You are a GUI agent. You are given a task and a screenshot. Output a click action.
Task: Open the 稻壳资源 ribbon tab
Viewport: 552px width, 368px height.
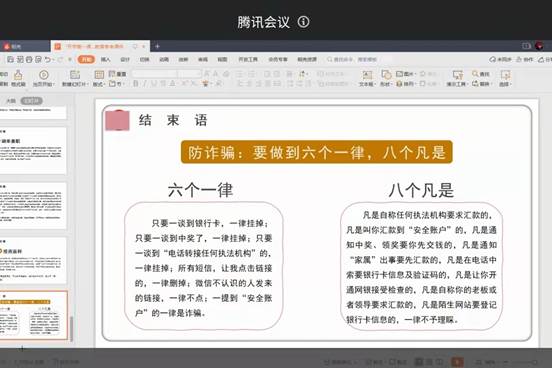307,59
